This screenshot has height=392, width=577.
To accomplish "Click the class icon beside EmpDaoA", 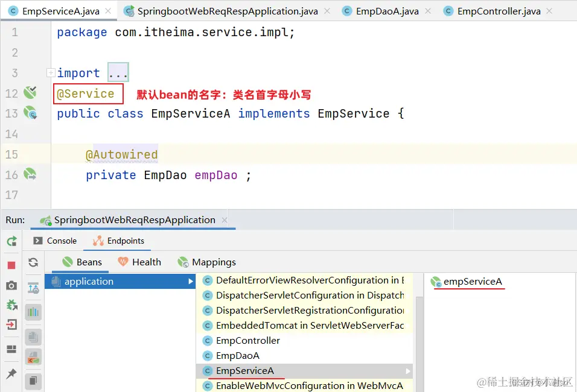I will (x=208, y=356).
